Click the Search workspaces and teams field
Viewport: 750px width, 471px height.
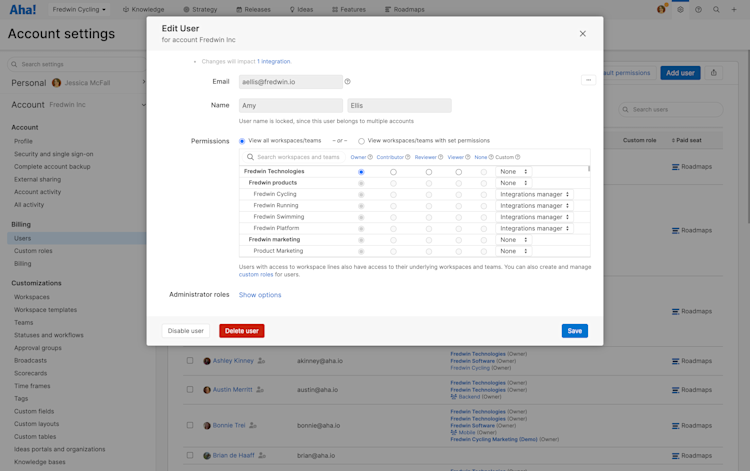(294, 157)
